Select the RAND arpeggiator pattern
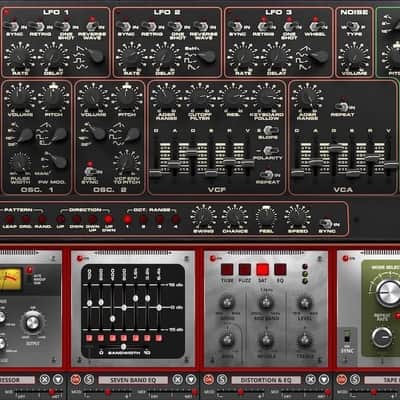The height and width of the screenshot is (400, 400). pos(42,219)
